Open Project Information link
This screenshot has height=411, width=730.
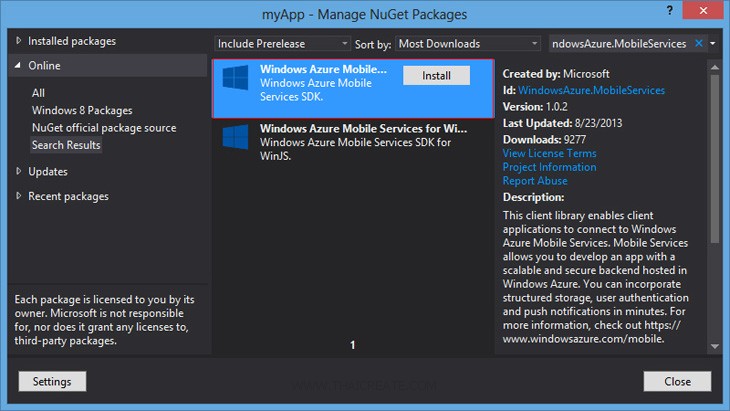tap(549, 167)
